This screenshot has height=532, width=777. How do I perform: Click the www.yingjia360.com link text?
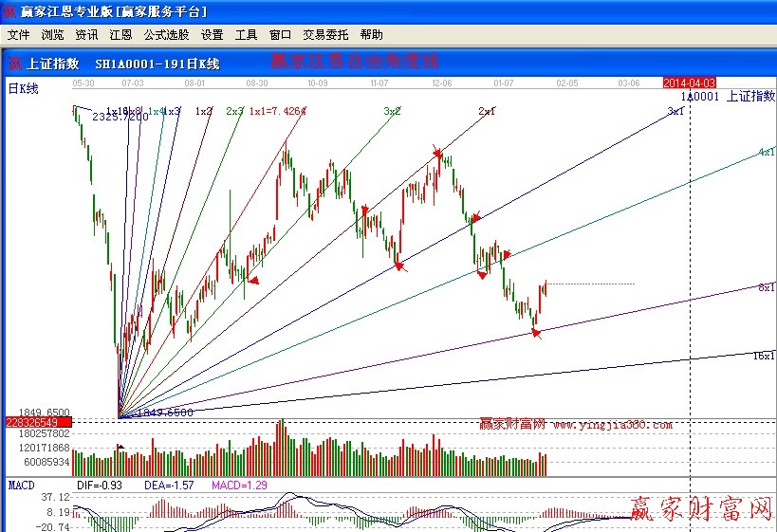click(x=613, y=425)
